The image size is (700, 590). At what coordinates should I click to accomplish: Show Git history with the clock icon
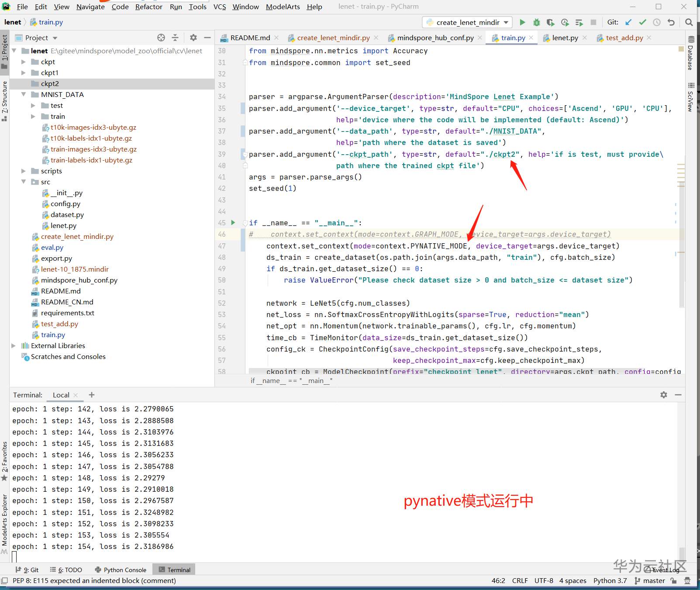coord(657,22)
